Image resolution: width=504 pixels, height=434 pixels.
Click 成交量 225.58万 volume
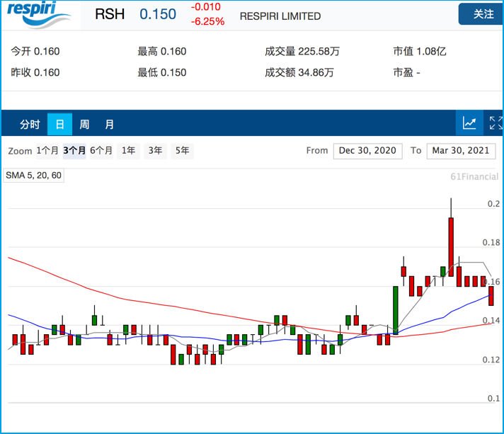pos(302,51)
